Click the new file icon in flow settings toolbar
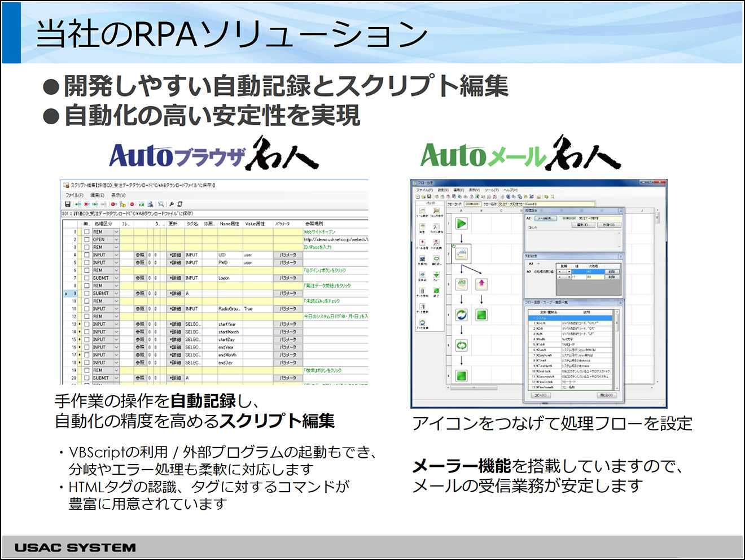Image resolution: width=745 pixels, height=560 pixels. [x=418, y=196]
